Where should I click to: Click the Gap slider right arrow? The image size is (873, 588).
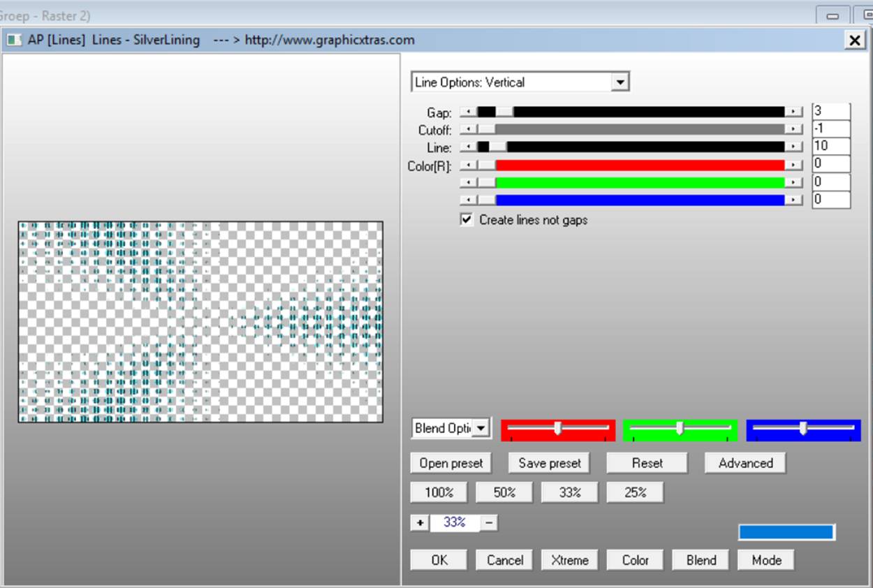point(793,112)
